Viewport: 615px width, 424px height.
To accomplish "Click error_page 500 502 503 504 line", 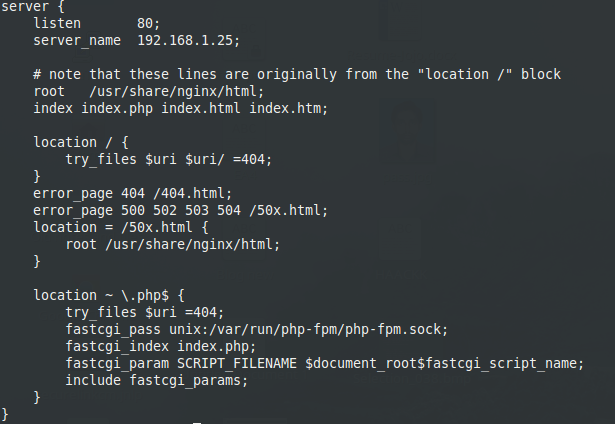I will 180,210.
